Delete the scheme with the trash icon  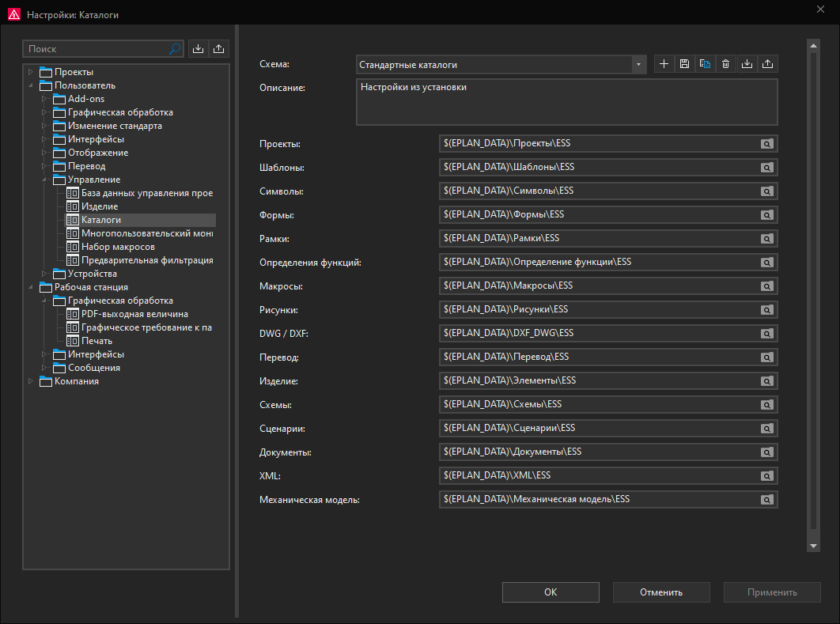click(x=725, y=64)
